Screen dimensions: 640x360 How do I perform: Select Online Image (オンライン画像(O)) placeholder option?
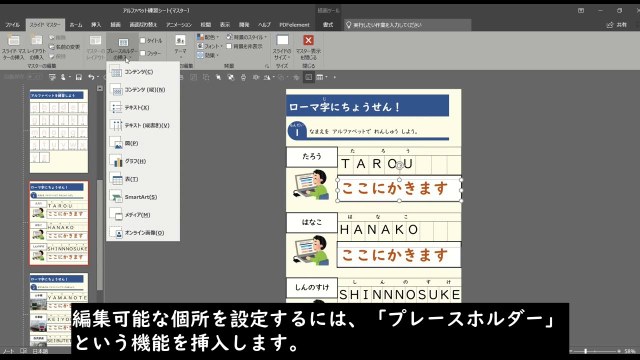click(143, 233)
